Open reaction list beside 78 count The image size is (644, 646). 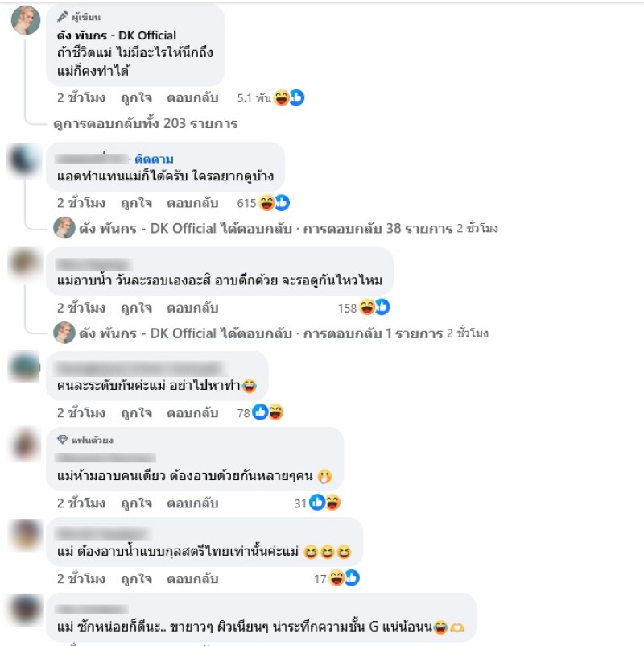tap(267, 412)
